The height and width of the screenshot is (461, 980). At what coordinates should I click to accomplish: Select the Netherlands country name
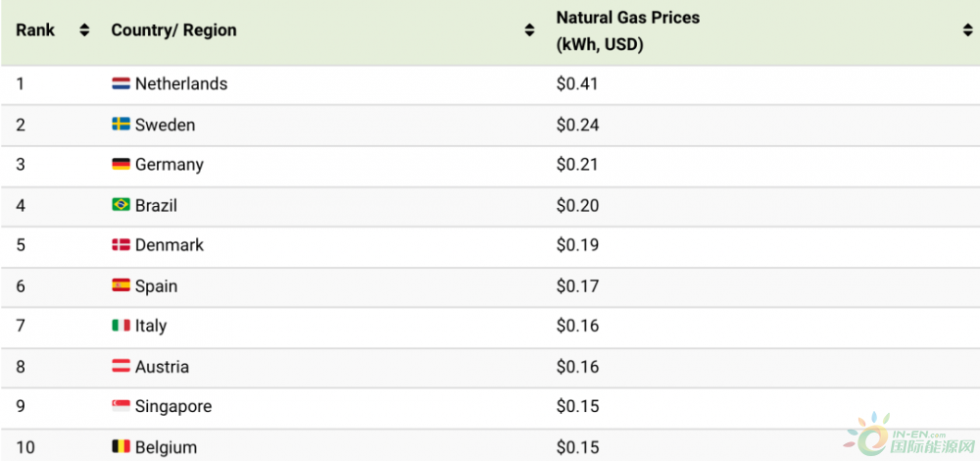coord(181,83)
